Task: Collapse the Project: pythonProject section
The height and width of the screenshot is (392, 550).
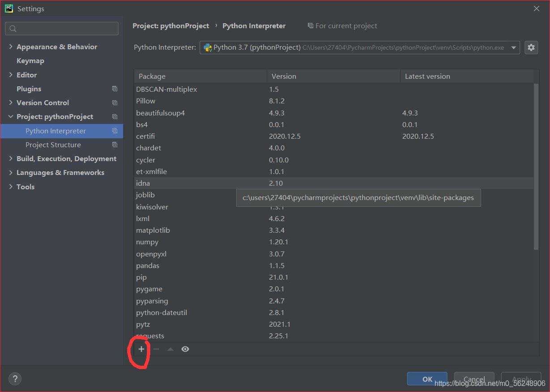Action: coord(11,117)
